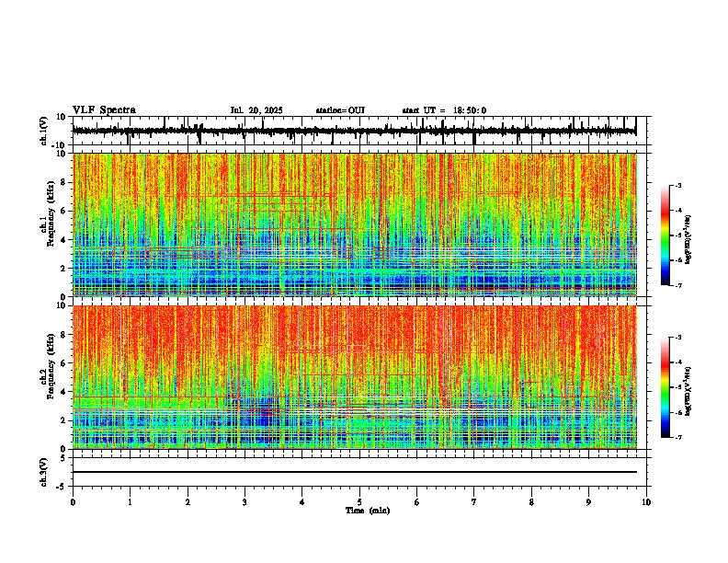Click the "start UT = 18:50:0" header text
Viewport: 728px width, 563px height.
444,110
